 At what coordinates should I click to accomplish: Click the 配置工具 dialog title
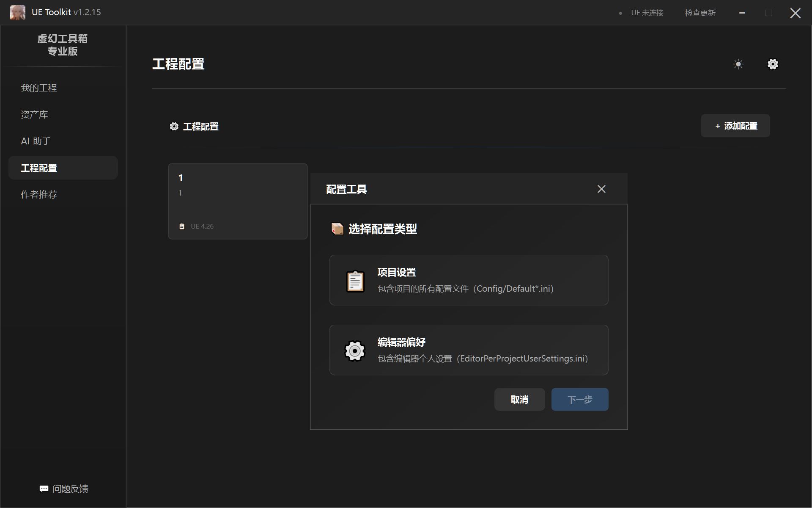coord(346,189)
